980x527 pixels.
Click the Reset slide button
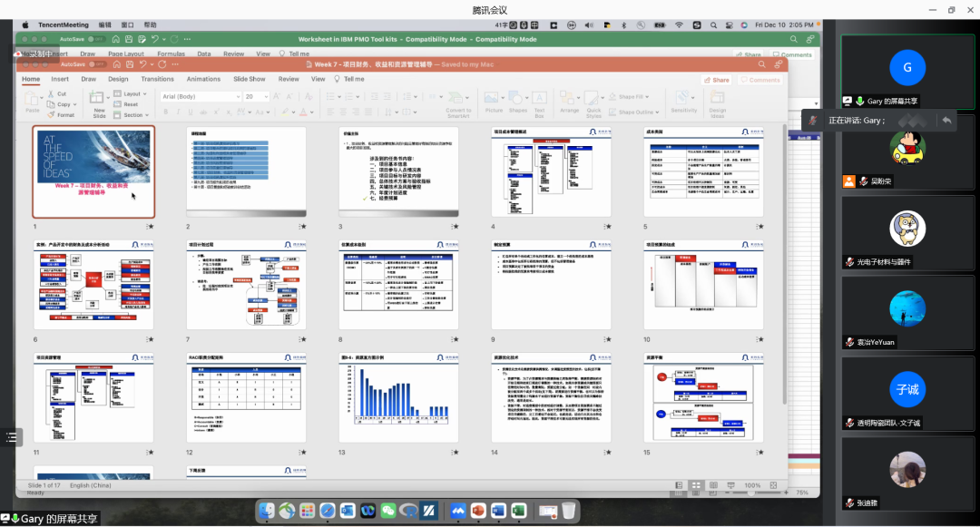click(126, 104)
